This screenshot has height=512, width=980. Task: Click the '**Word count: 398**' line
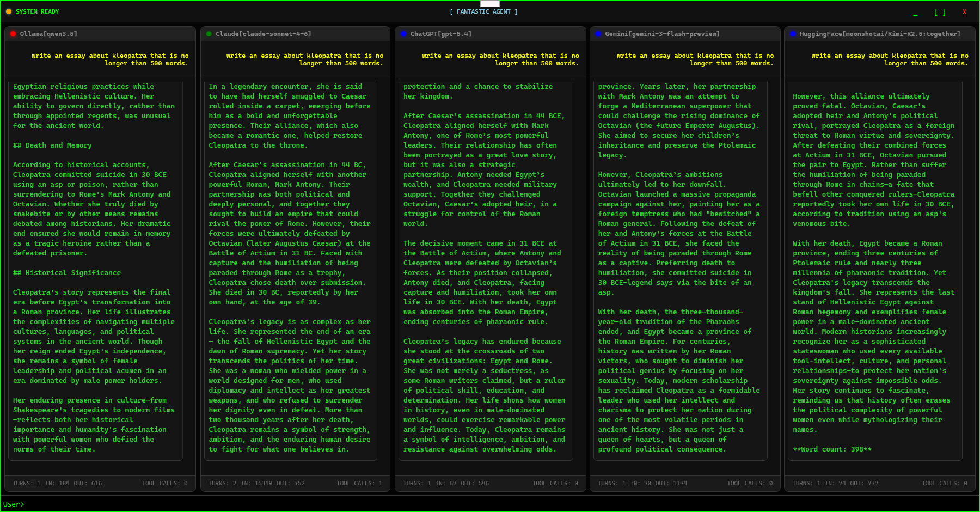(x=832, y=449)
